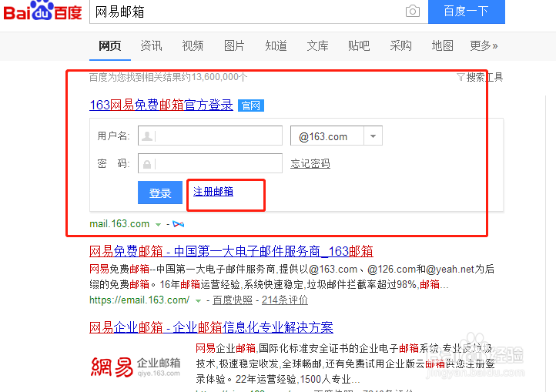Expand the mail.163.com dropdown arrow
The width and height of the screenshot is (556, 392).
158,224
